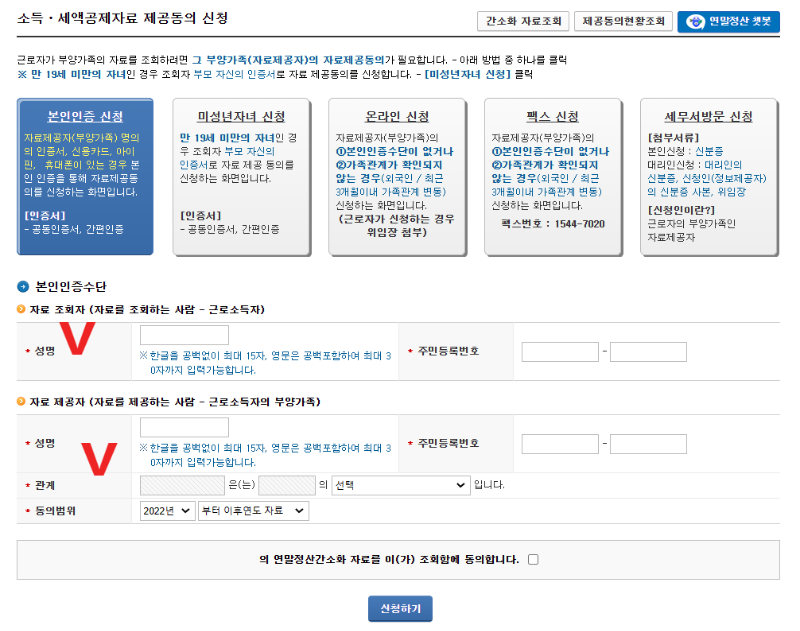
Task: Select the 미성년자녀 신청 tab card
Action: [241, 176]
